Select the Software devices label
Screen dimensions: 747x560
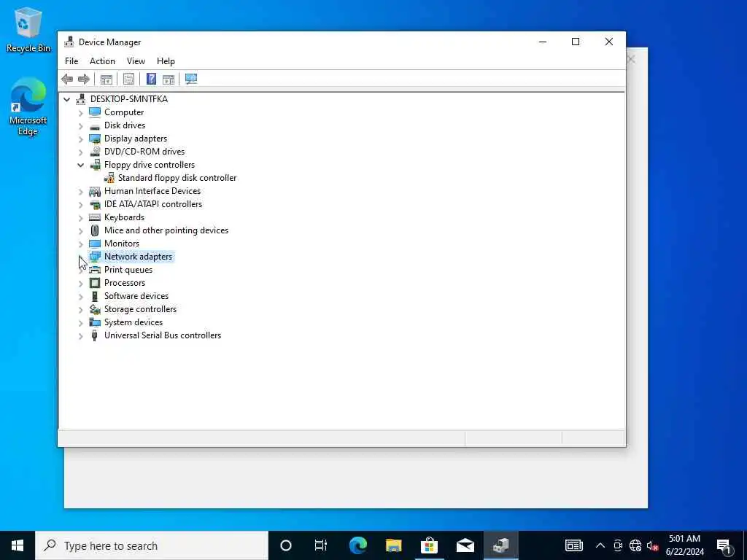click(136, 296)
